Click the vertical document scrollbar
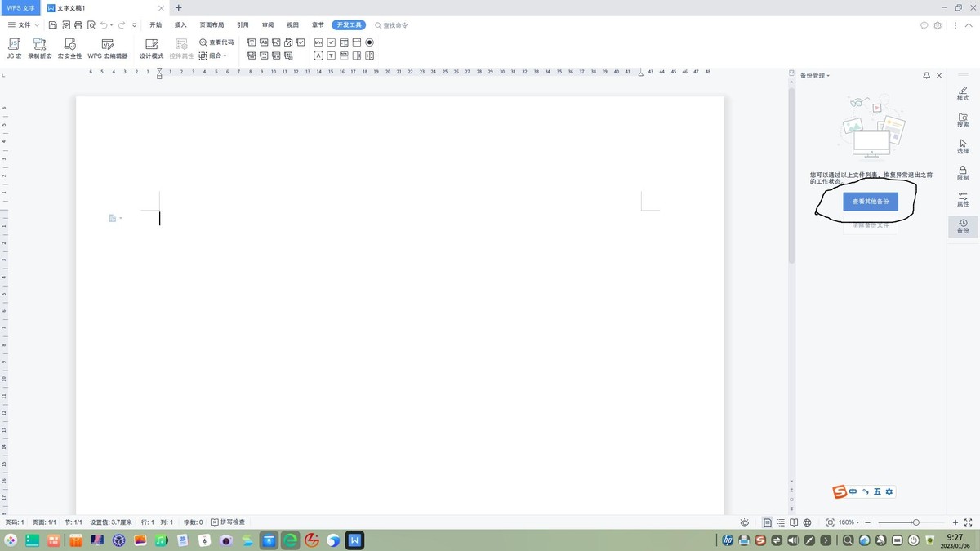This screenshot has height=551, width=980. 791,176
